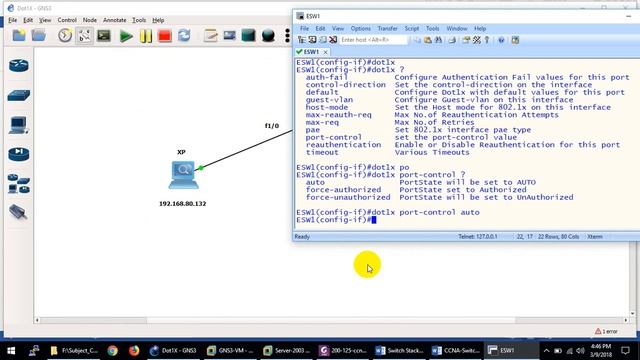Open GNS3 Node menu
Screen dimensions: 640x360
click(90, 20)
